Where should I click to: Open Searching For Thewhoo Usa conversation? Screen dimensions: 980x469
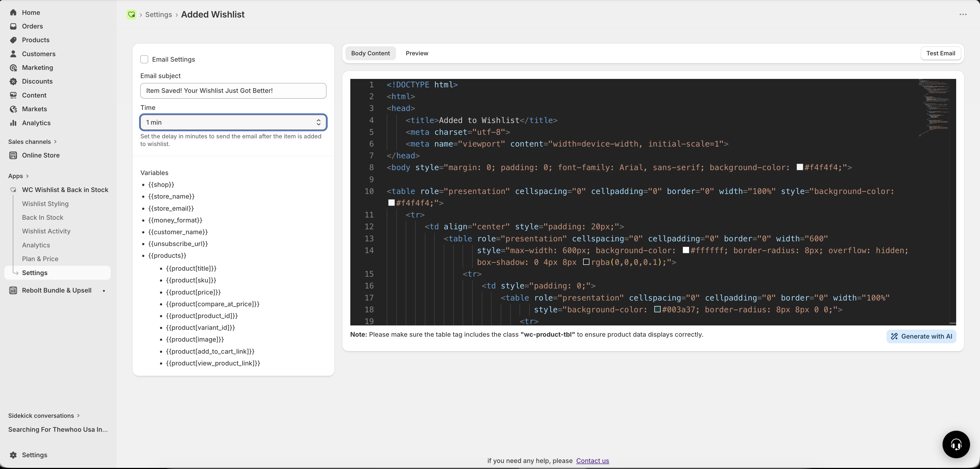coord(58,430)
